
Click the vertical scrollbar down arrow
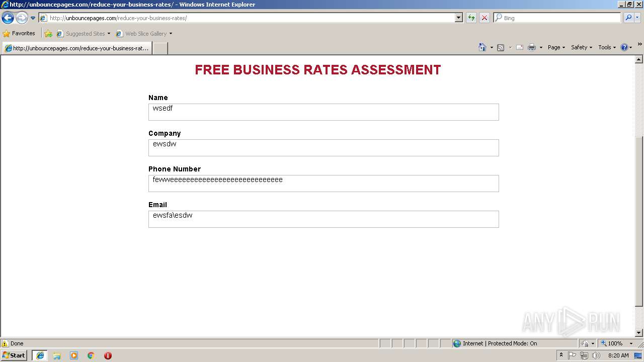point(639,333)
